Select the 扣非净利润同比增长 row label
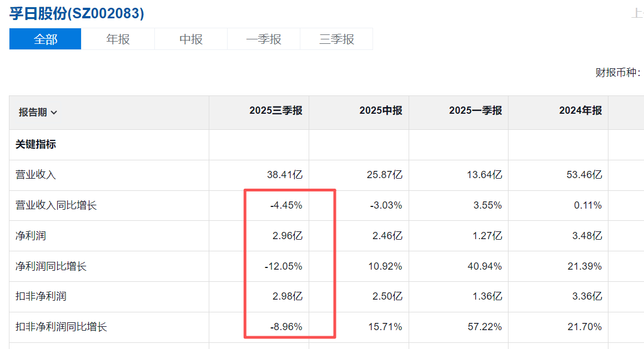 [61, 327]
